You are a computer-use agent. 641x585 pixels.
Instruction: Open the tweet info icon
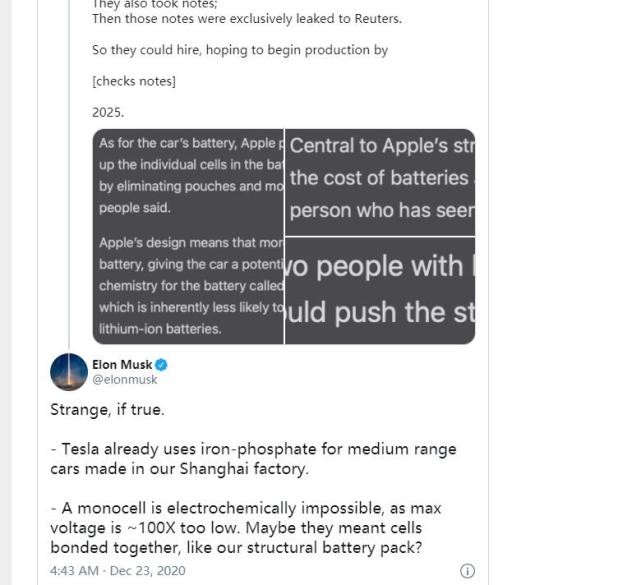(466, 571)
